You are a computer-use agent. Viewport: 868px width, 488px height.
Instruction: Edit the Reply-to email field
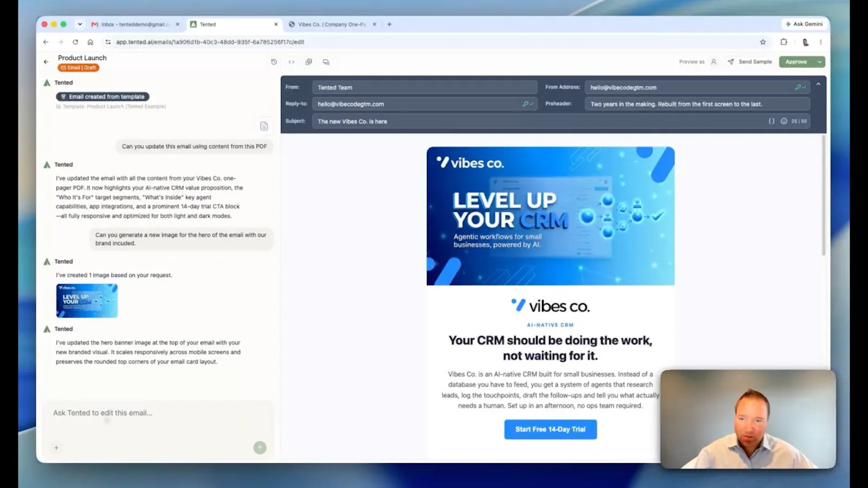[x=424, y=104]
